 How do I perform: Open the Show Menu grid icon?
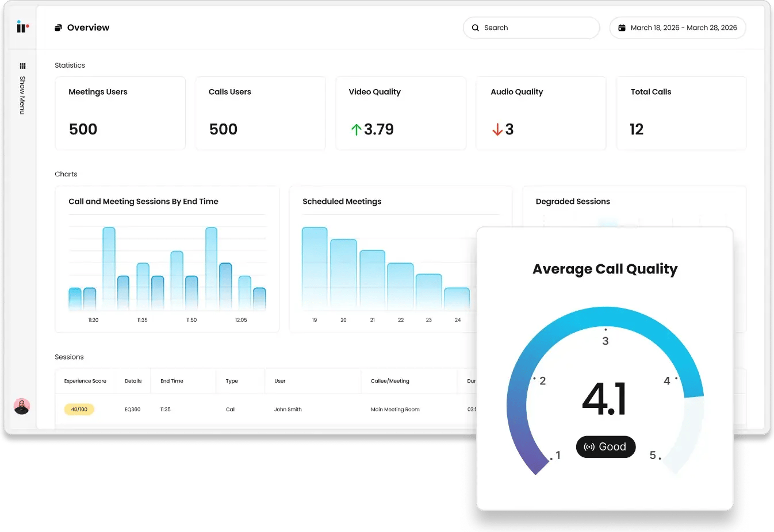coord(22,65)
